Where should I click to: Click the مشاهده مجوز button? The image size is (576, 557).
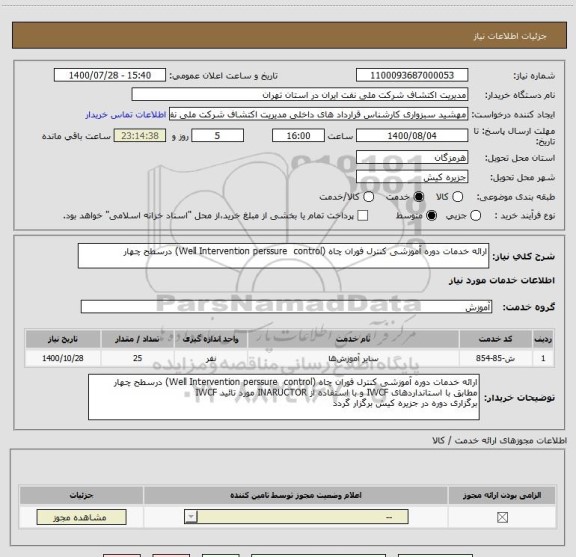pos(82,517)
